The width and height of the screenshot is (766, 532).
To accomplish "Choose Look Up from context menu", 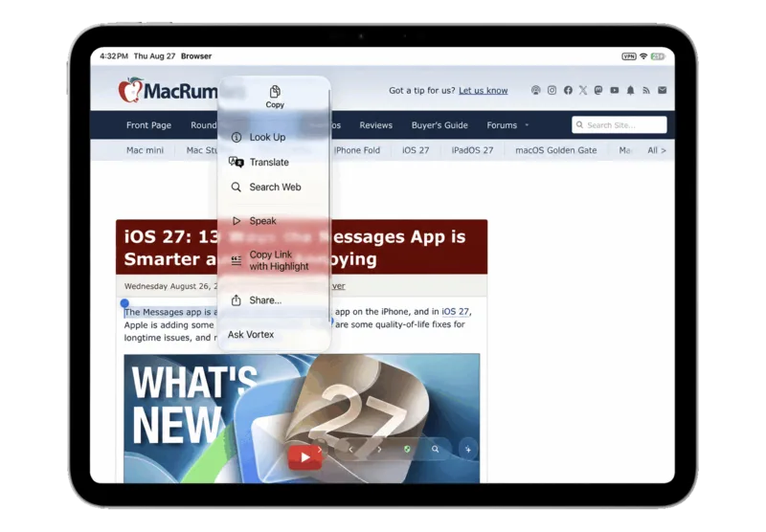I will pos(267,137).
